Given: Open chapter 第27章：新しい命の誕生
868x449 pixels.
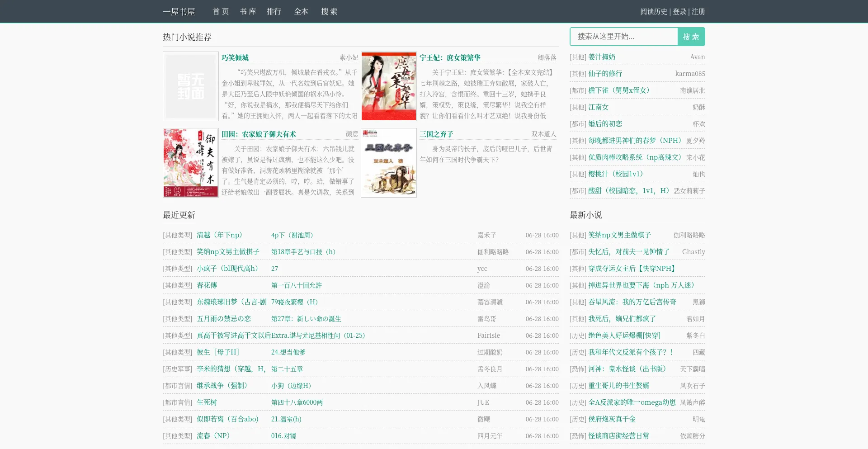Looking at the screenshot, I should click(306, 319).
